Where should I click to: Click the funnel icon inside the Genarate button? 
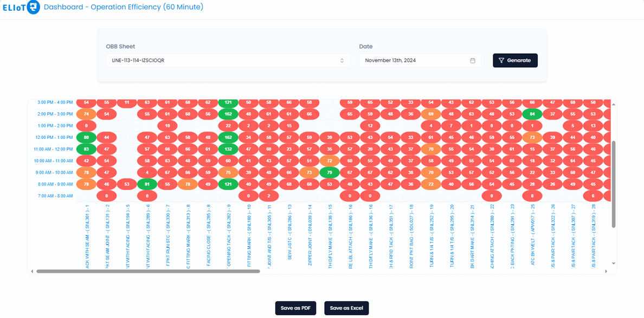click(502, 60)
